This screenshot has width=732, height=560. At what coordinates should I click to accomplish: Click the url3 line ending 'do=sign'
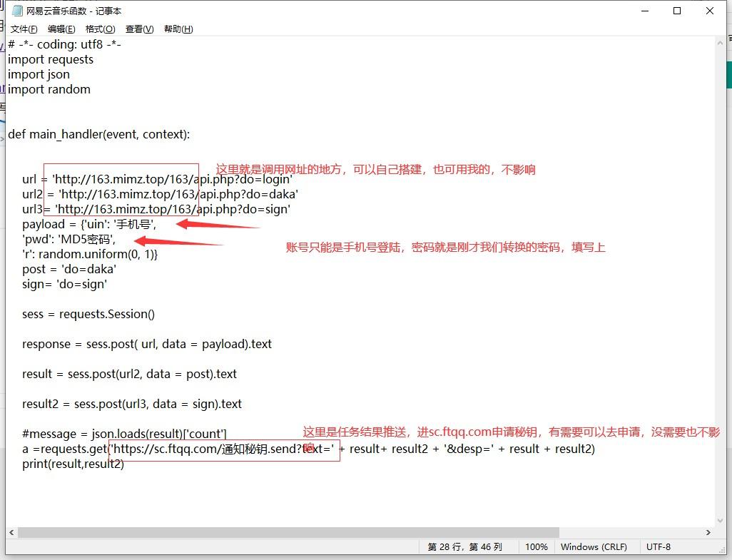[x=156, y=209]
